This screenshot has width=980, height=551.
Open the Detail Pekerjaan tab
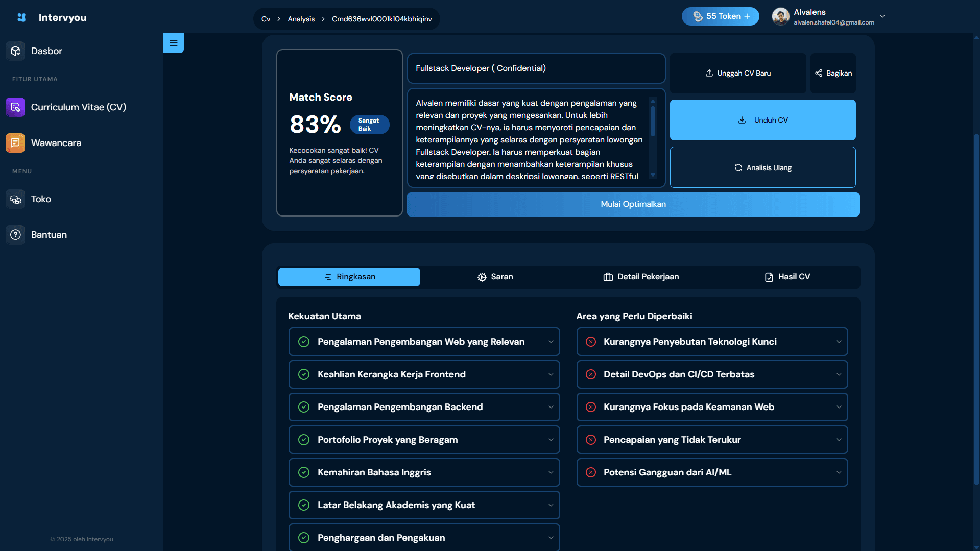click(641, 277)
